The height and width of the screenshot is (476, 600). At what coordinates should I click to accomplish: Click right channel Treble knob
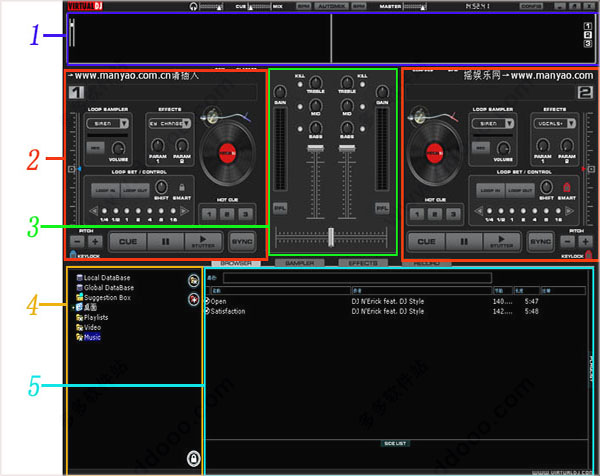[x=347, y=82]
